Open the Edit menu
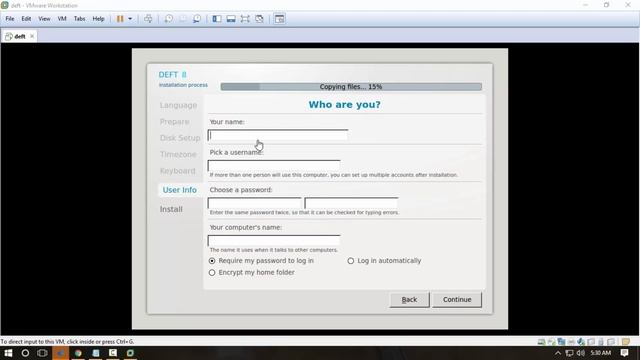This screenshot has width=640, height=360. click(26, 19)
